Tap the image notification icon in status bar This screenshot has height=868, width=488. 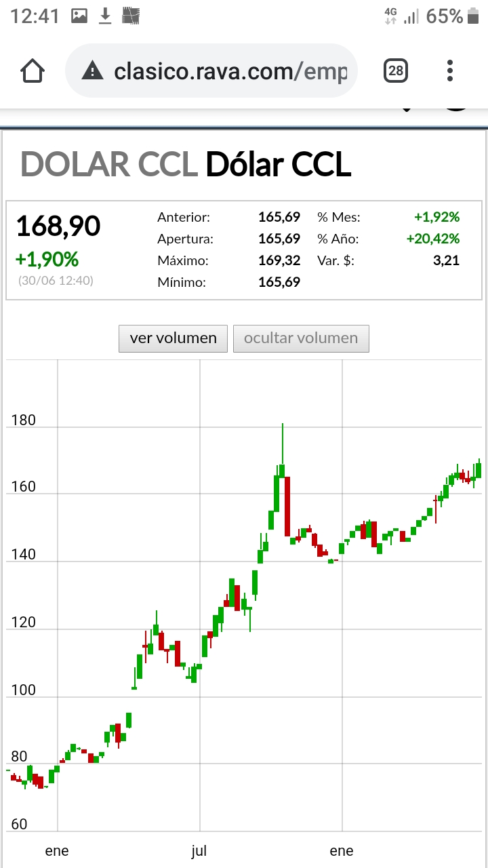pos(79,16)
